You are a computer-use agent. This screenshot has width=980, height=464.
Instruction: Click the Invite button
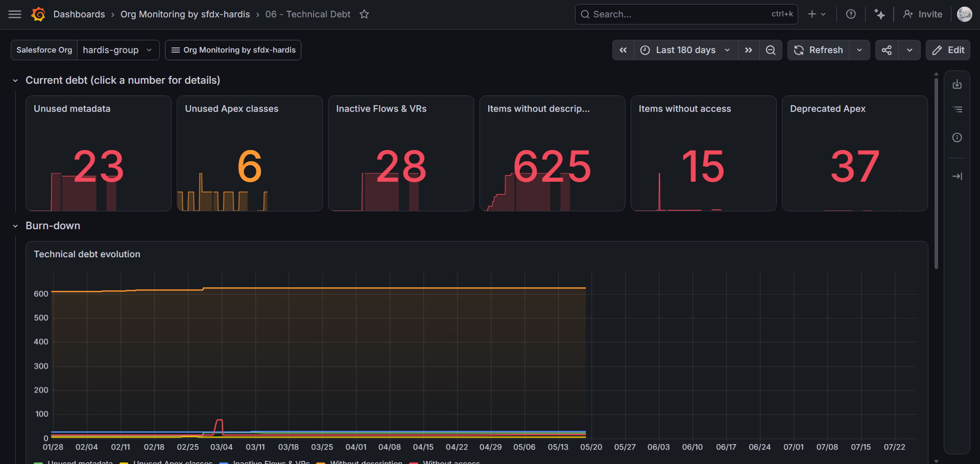[923, 14]
